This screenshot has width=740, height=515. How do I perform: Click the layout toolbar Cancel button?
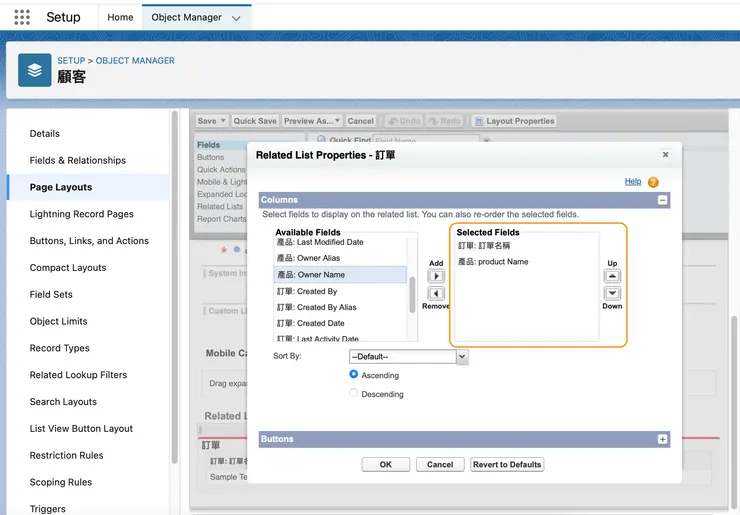[x=361, y=121]
